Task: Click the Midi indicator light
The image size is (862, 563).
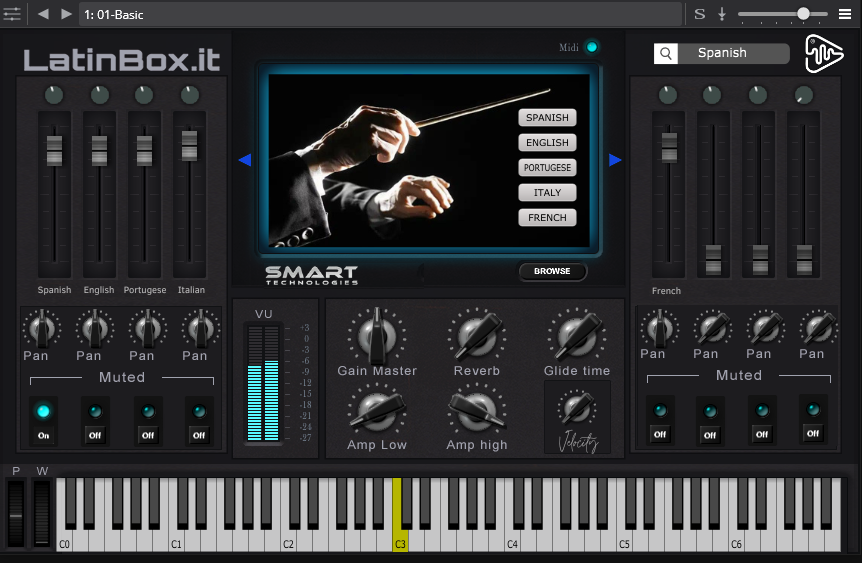Action: click(x=592, y=47)
